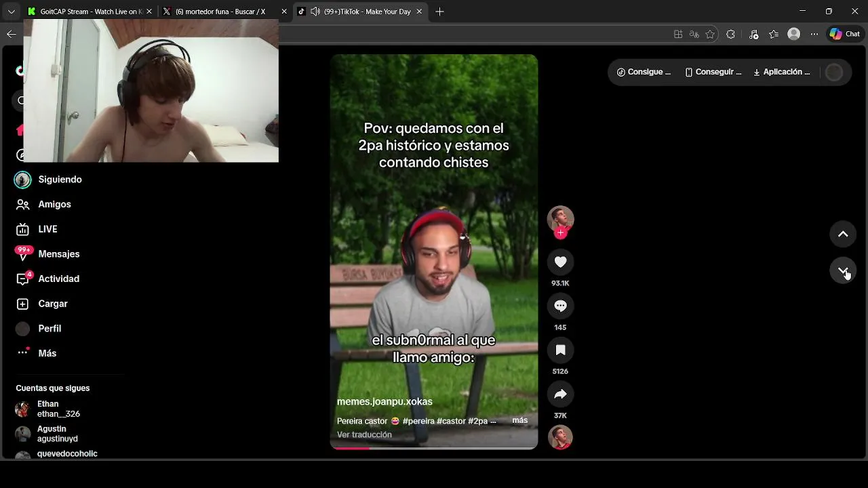Open the media control music note icon
This screenshot has height=488, width=868.
pos(753,34)
